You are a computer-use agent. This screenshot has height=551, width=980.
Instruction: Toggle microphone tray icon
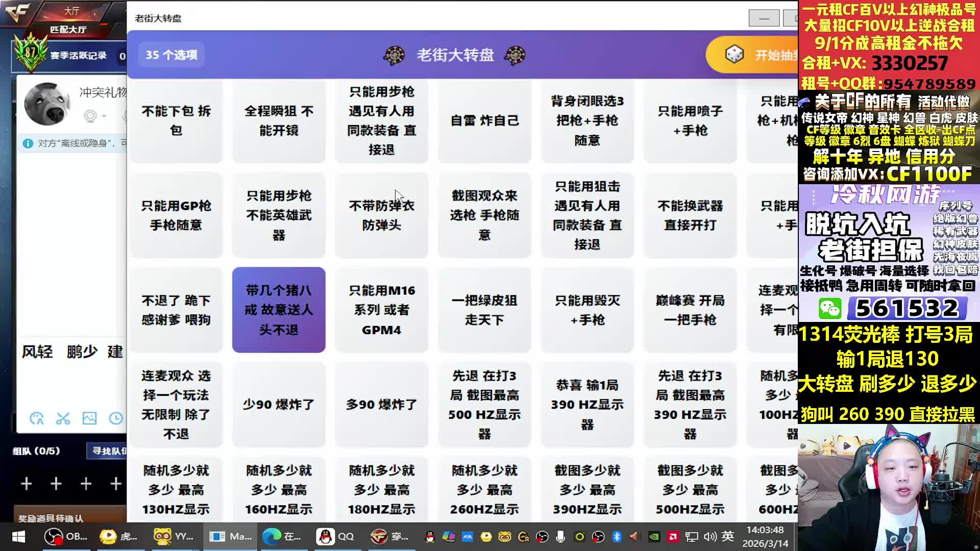[560, 536]
